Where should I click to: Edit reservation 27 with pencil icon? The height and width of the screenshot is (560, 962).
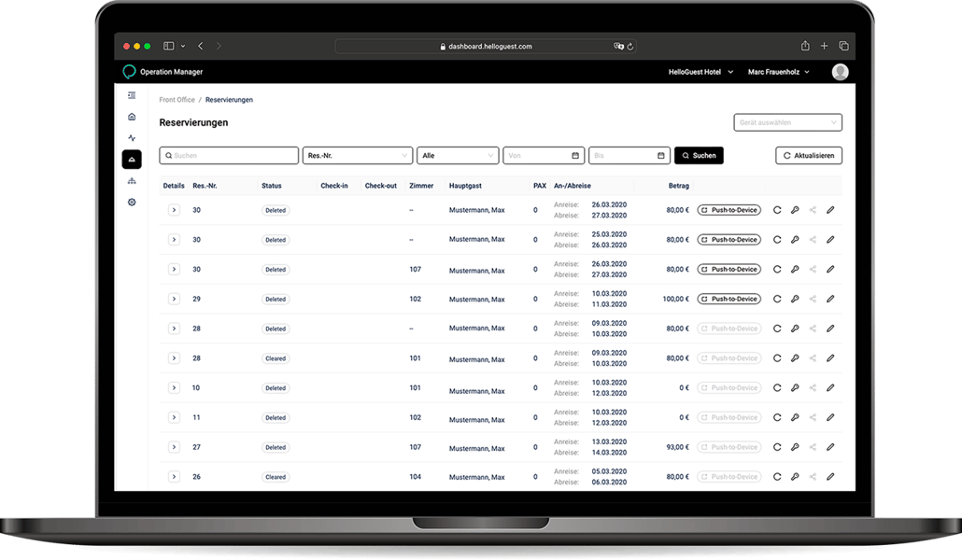[x=830, y=447]
